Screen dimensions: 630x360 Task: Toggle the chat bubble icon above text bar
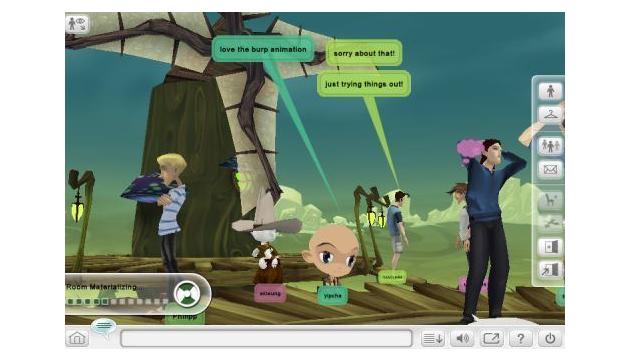pyautogui.click(x=104, y=326)
